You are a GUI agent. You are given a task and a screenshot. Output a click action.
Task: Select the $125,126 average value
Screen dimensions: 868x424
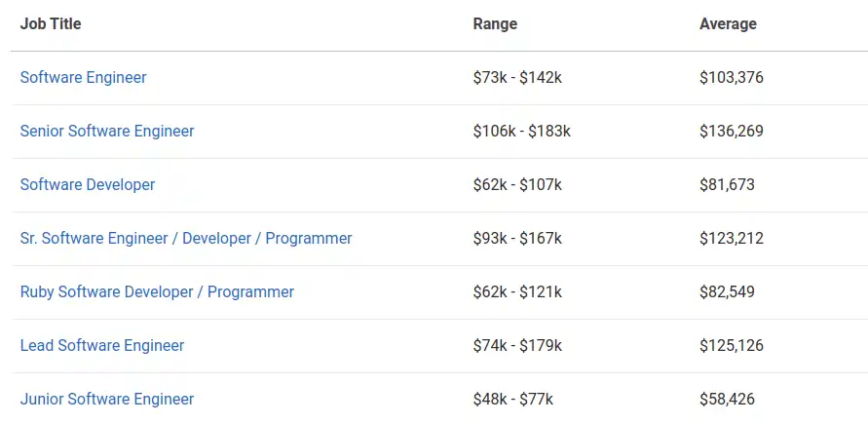click(x=732, y=346)
